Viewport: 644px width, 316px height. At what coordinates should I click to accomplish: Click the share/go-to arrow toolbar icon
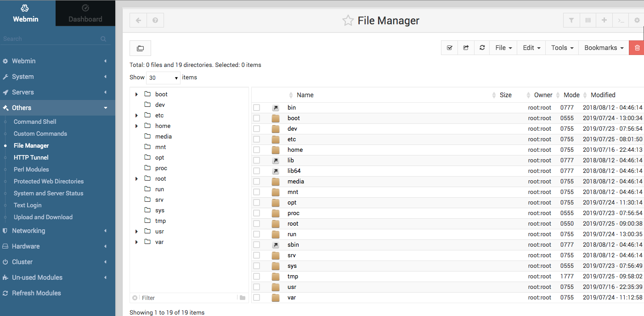[466, 48]
